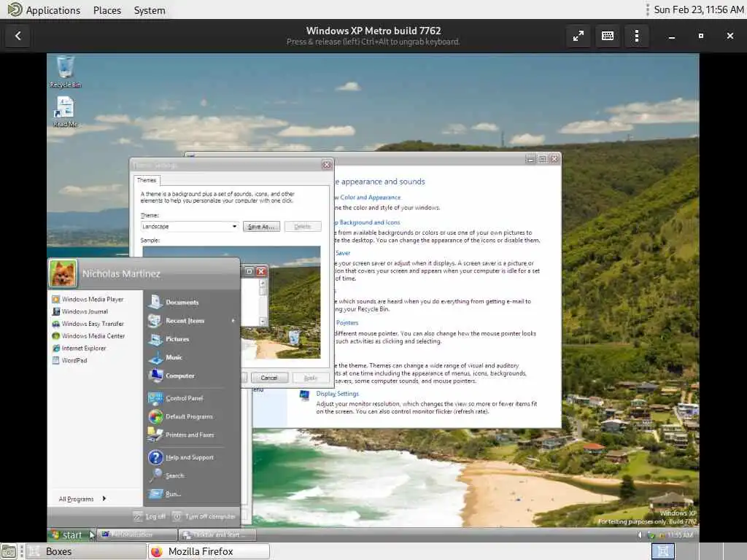
Task: Click the Save As button in Theme Settings
Action: [261, 227]
